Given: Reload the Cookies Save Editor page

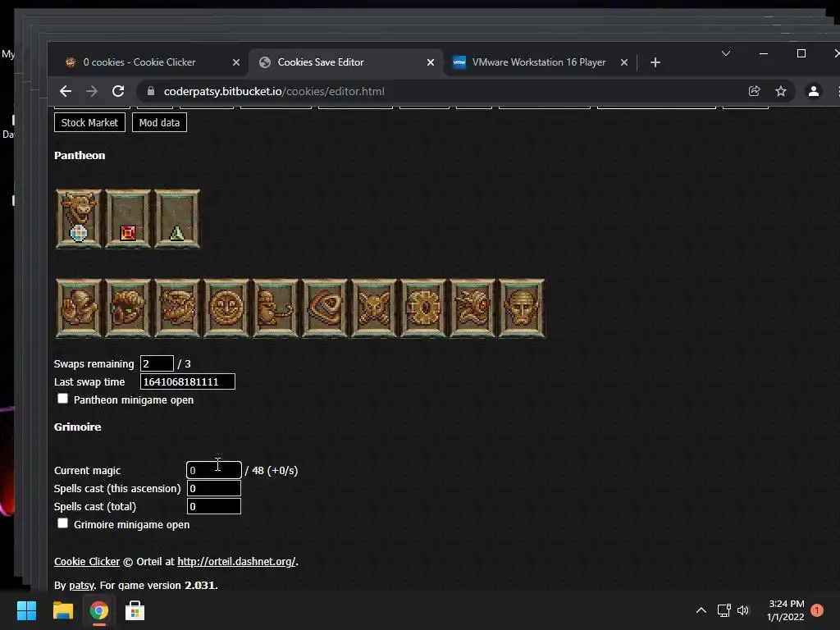Looking at the screenshot, I should [x=118, y=91].
